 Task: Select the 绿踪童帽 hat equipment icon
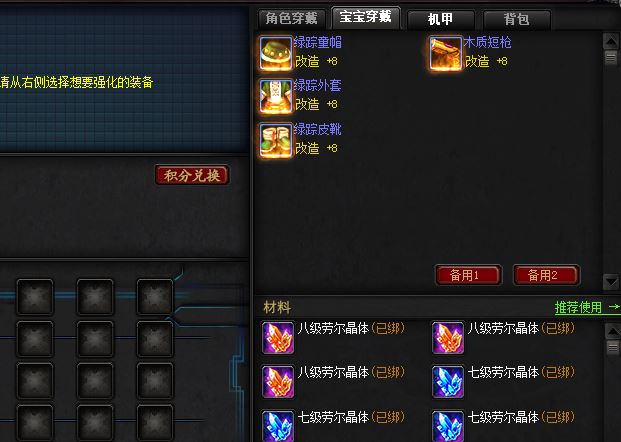(x=276, y=53)
